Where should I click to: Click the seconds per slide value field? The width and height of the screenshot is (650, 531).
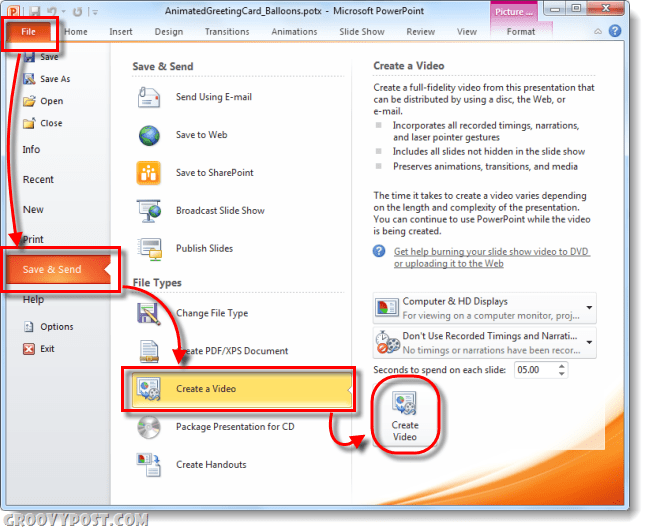pos(535,370)
